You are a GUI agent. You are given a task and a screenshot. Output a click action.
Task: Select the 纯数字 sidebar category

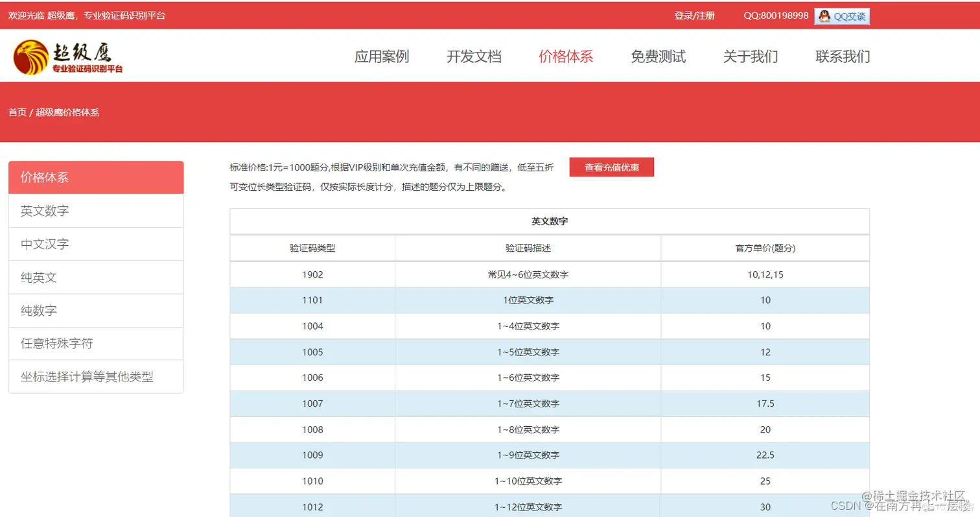[x=96, y=310]
